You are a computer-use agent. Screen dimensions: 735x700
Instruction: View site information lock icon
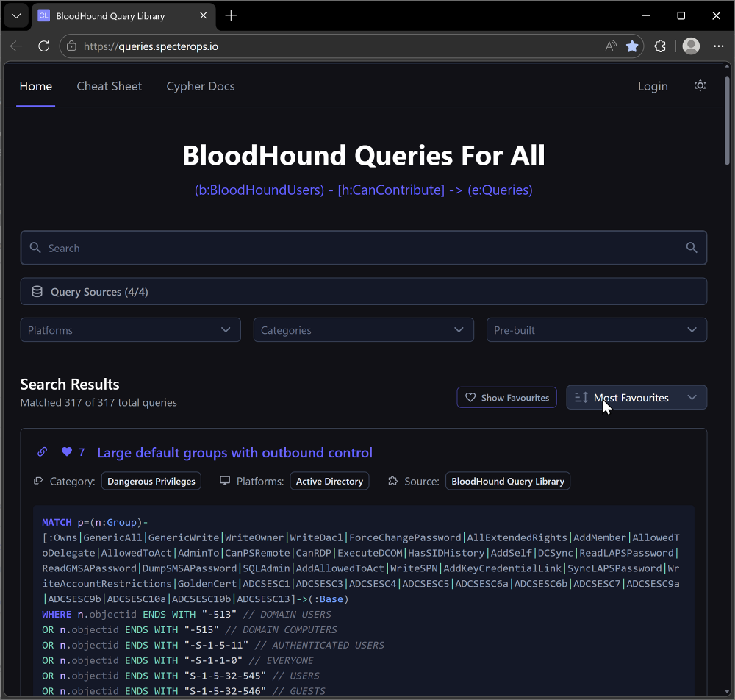click(71, 46)
